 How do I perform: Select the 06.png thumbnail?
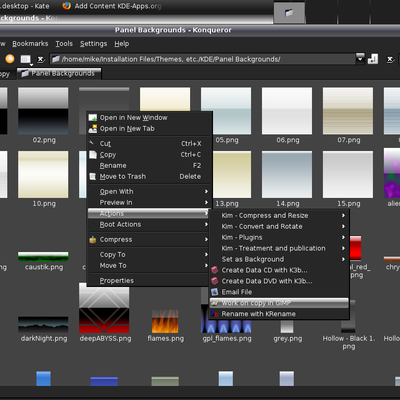pyautogui.click(x=287, y=111)
